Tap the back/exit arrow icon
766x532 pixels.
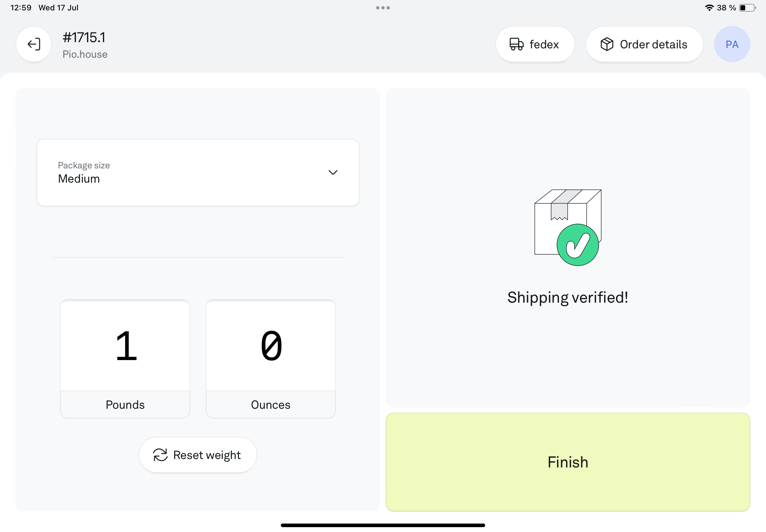tap(34, 44)
